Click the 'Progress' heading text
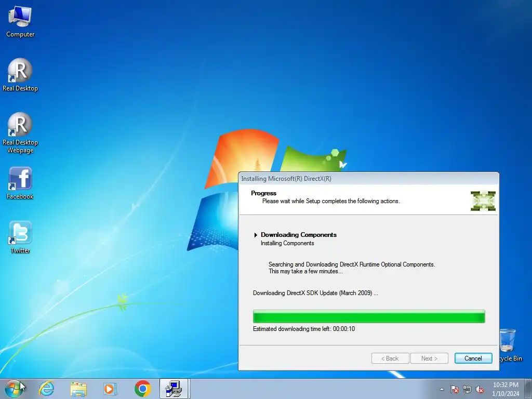The image size is (532, 399). coord(263,193)
